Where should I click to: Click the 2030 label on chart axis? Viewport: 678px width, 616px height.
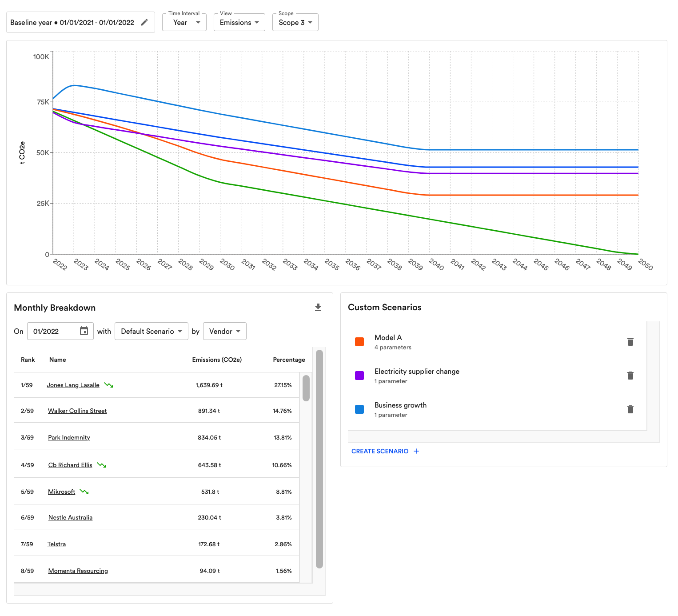227,264
